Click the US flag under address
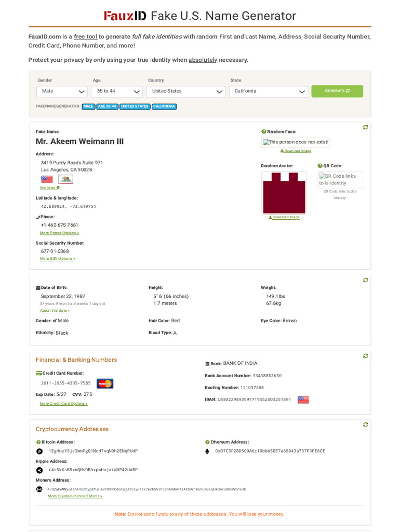The width and height of the screenshot is (399, 532). pyautogui.click(x=47, y=179)
